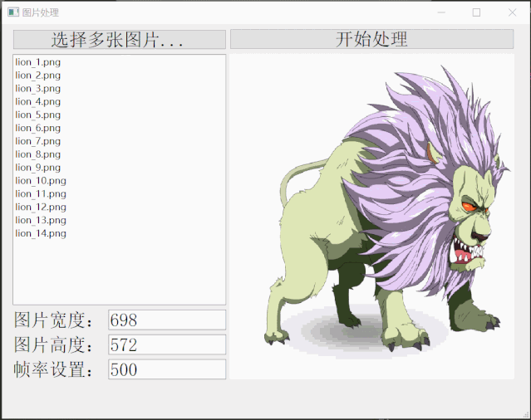Click the 图片处理 window title icon
The height and width of the screenshot is (420, 531).
point(13,12)
